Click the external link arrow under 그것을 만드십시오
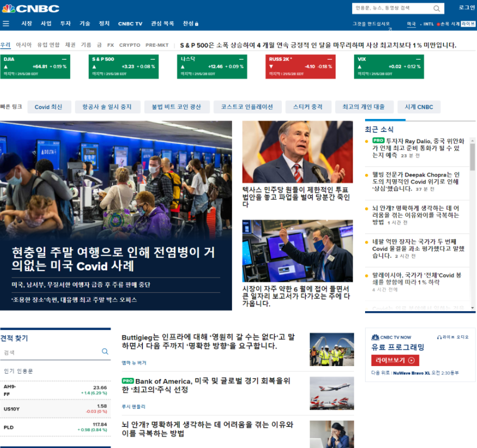477x448 pixels. [390, 29]
